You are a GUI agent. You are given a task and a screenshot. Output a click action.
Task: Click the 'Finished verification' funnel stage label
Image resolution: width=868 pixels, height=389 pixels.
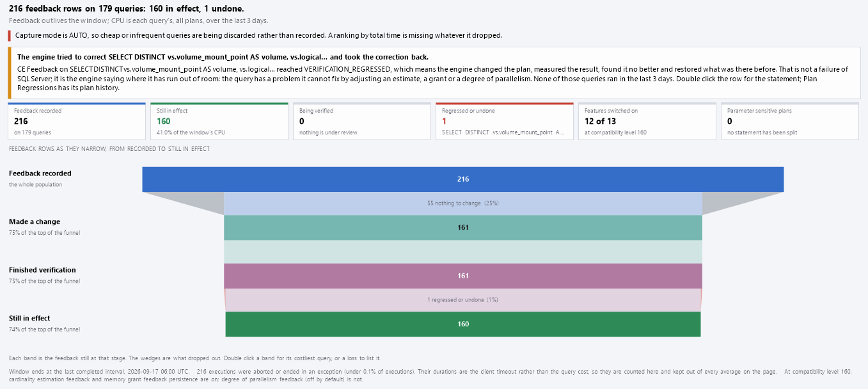coord(42,270)
